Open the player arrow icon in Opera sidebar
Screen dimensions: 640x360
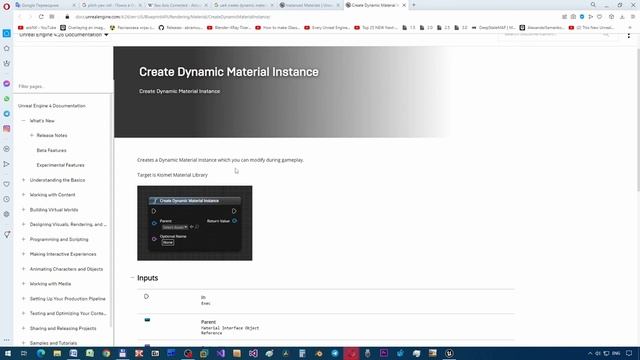click(x=7, y=164)
